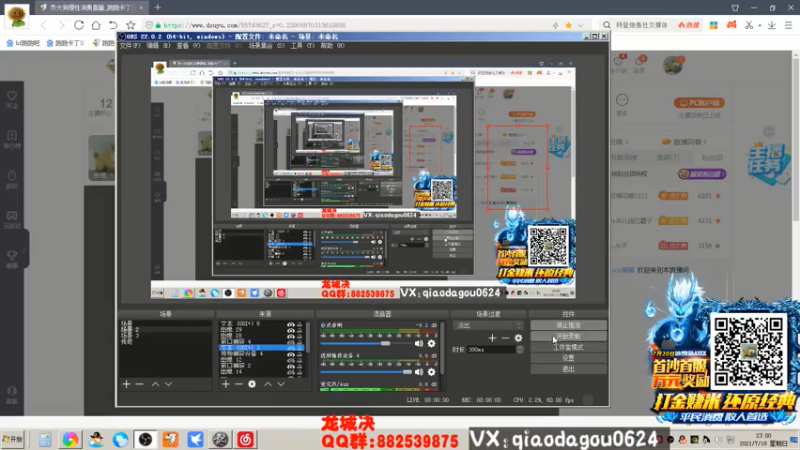Toggle visibility of 图像 12 source

point(290,360)
